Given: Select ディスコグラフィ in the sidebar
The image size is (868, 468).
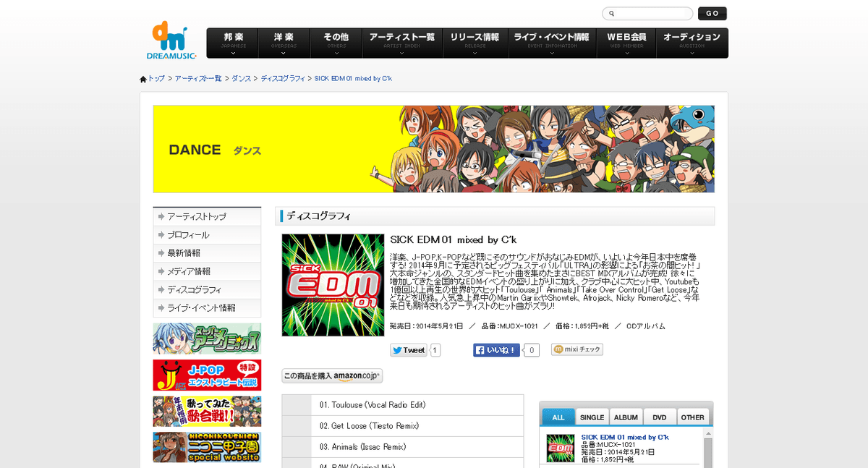Looking at the screenshot, I should point(207,289).
